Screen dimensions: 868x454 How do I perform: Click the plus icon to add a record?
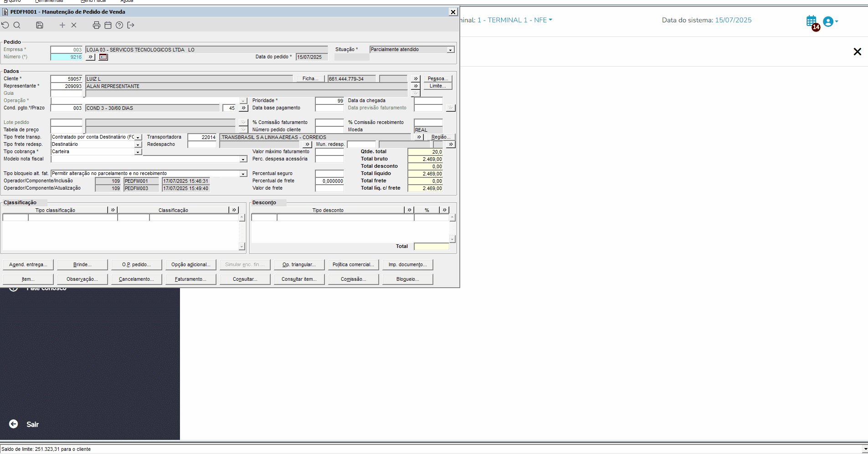[x=62, y=25]
